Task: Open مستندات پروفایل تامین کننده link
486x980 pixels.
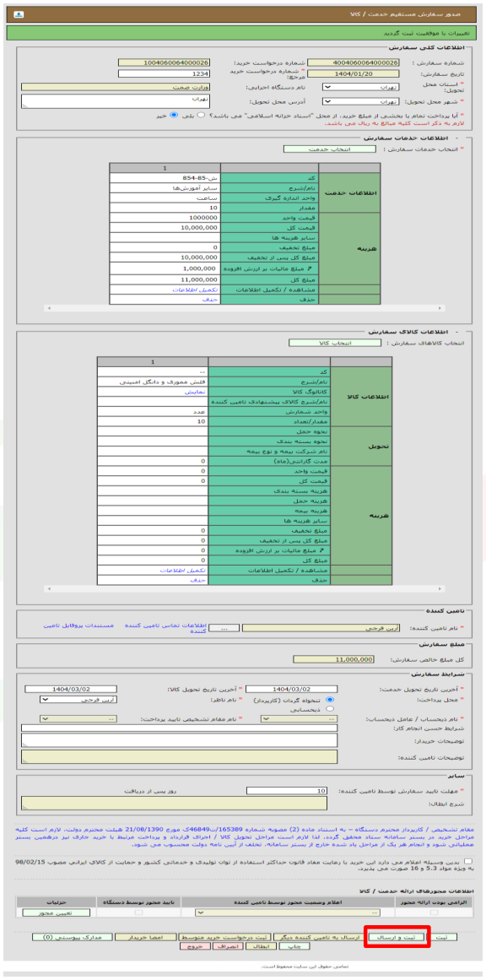Action: pos(78,625)
